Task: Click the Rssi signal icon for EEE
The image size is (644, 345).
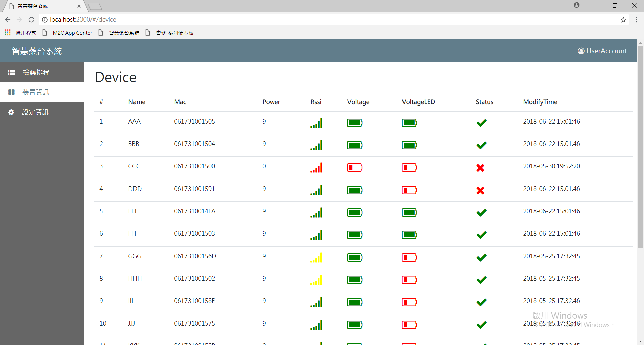Action: pyautogui.click(x=316, y=212)
